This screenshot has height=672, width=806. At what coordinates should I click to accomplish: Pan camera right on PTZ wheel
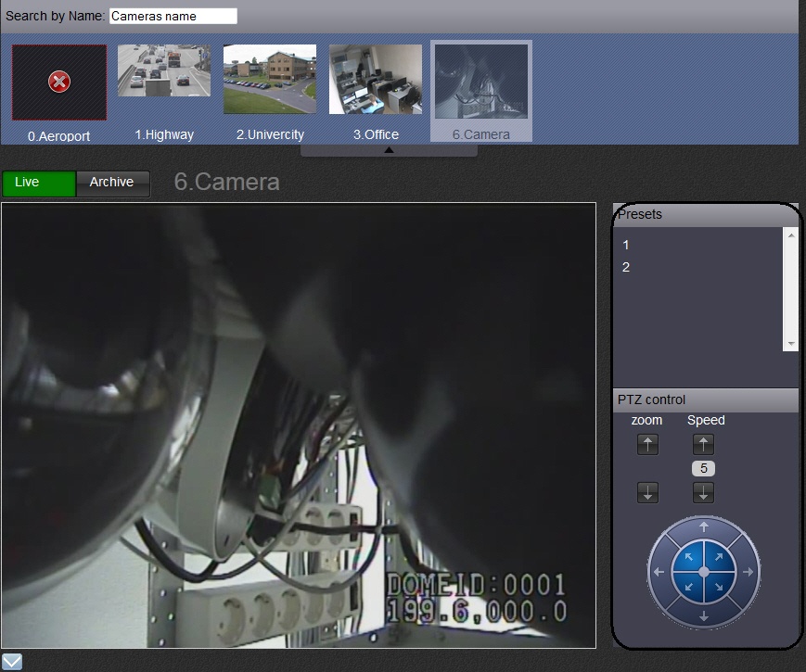point(748,573)
